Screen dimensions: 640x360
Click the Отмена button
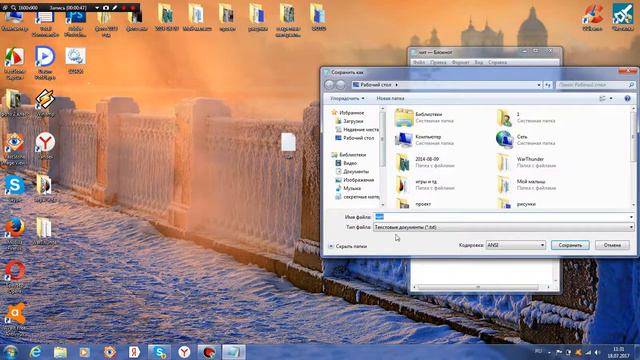612,245
